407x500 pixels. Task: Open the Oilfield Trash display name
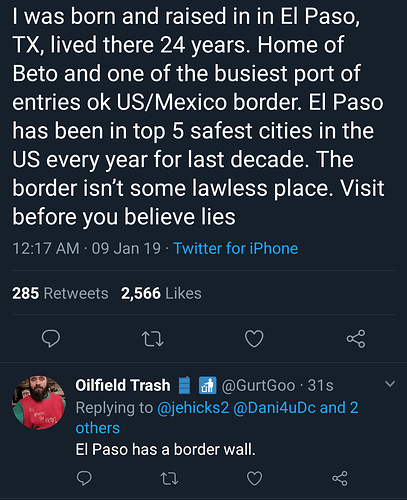(123, 385)
